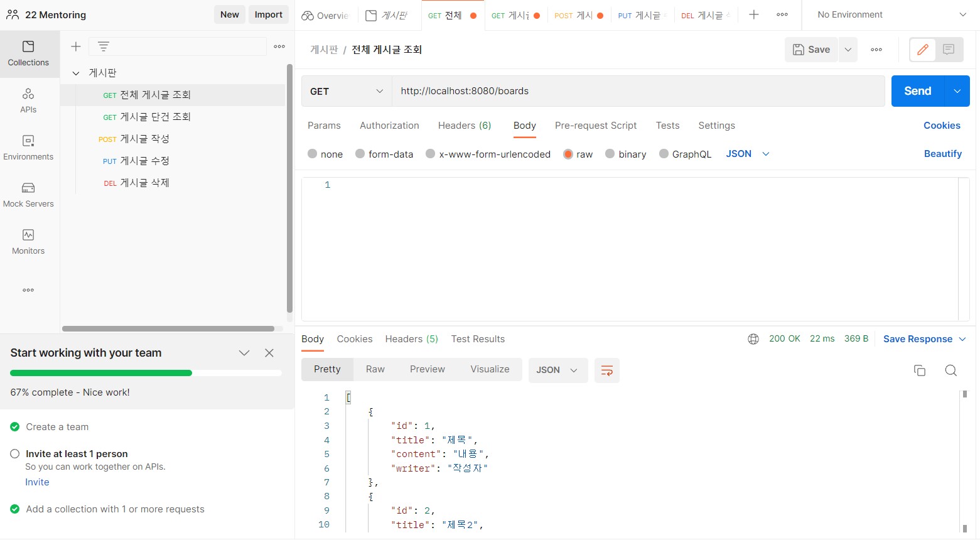Open the Save options dropdown arrow
The height and width of the screenshot is (540, 980).
point(848,50)
